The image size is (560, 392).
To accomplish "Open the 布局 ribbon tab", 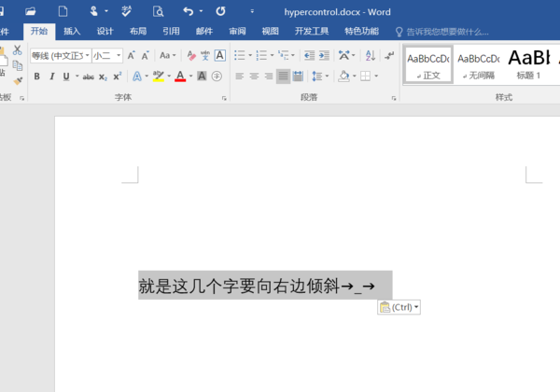I will [x=137, y=31].
